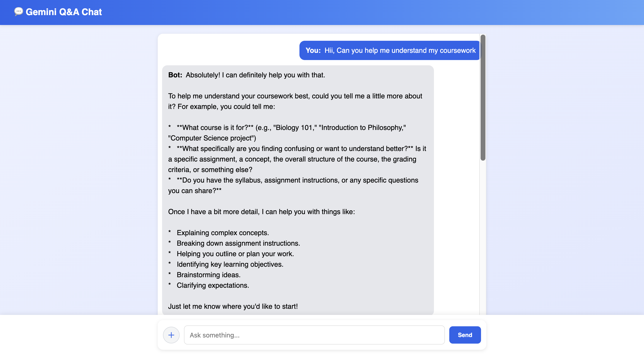Screen dimensions: 644x355
Task: Click the 'Gemini Q&A Chat' title
Action: (64, 12)
